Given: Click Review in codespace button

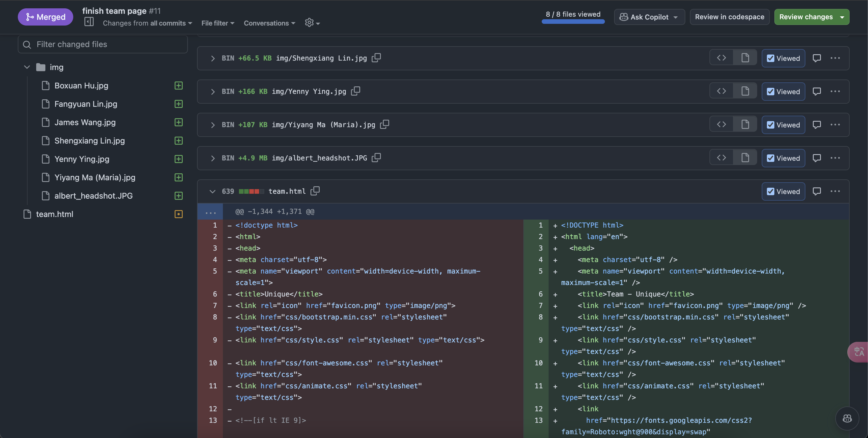Looking at the screenshot, I should (x=730, y=17).
